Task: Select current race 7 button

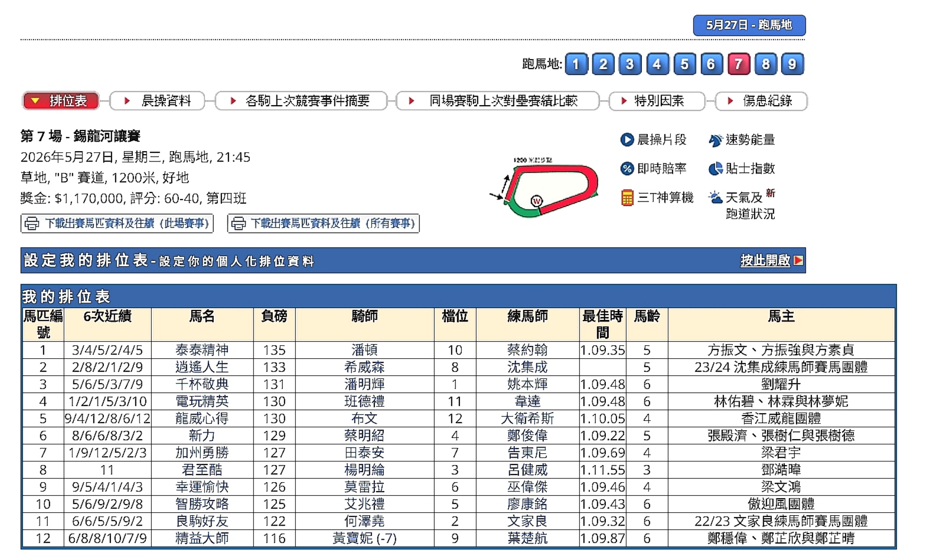Action: pos(738,64)
